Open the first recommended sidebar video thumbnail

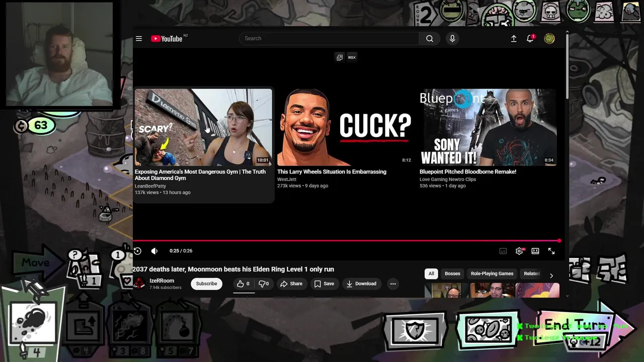(x=446, y=291)
